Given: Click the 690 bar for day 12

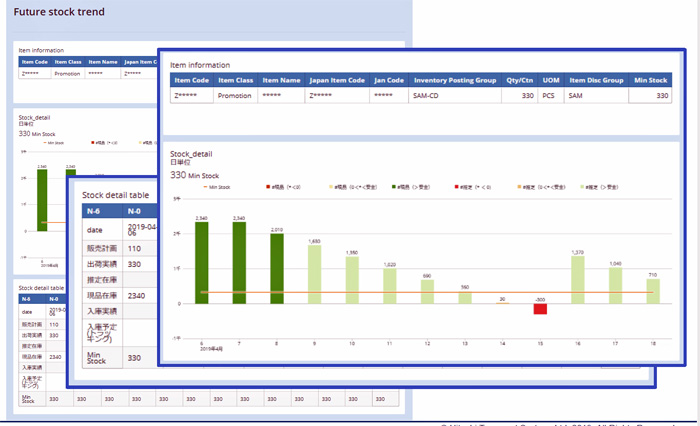Looking at the screenshot, I should pyautogui.click(x=427, y=292).
